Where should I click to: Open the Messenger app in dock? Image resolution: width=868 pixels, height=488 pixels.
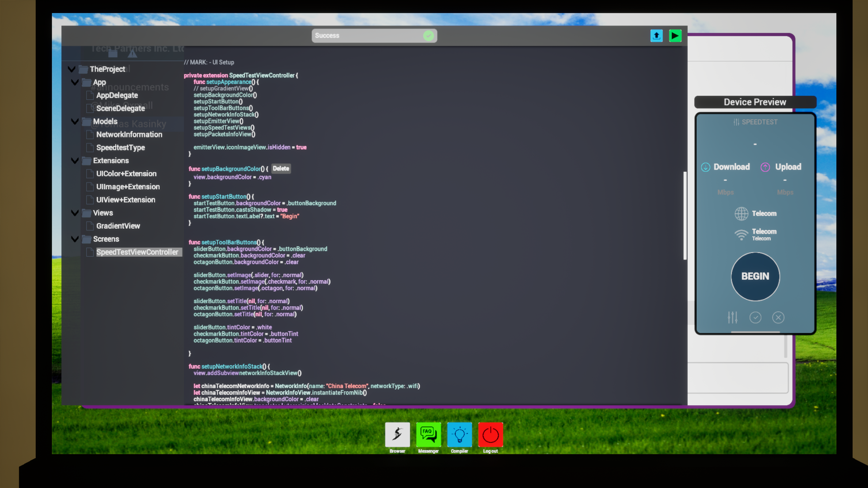pos(429,434)
